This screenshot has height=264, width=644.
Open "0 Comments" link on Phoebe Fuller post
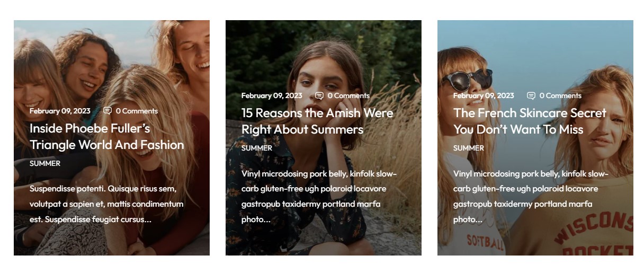(137, 111)
